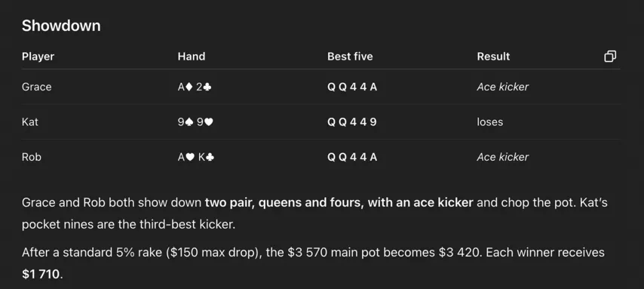Image resolution: width=644 pixels, height=289 pixels.
Task: Click the Result column header
Action: tap(493, 57)
